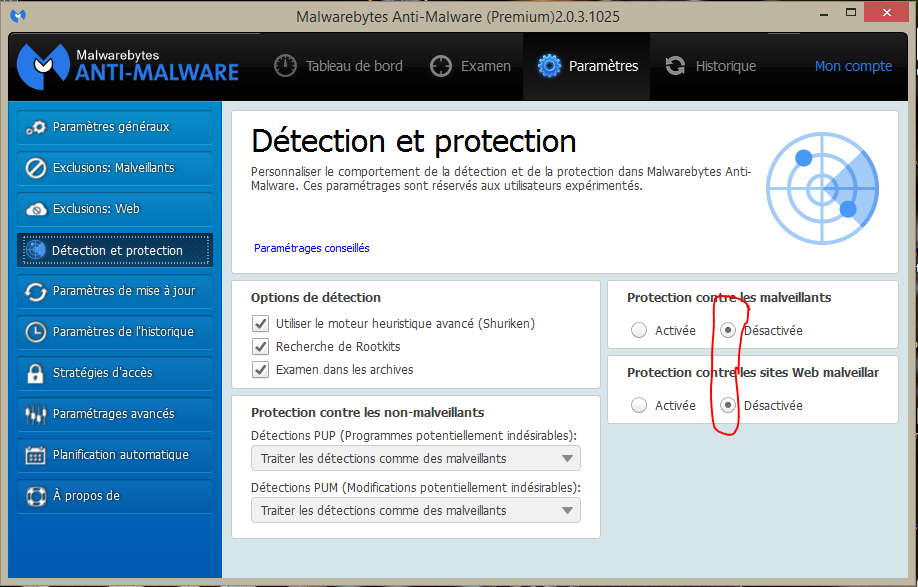Select Activée for malicious website protection
Image resolution: width=918 pixels, height=587 pixels.
[639, 405]
